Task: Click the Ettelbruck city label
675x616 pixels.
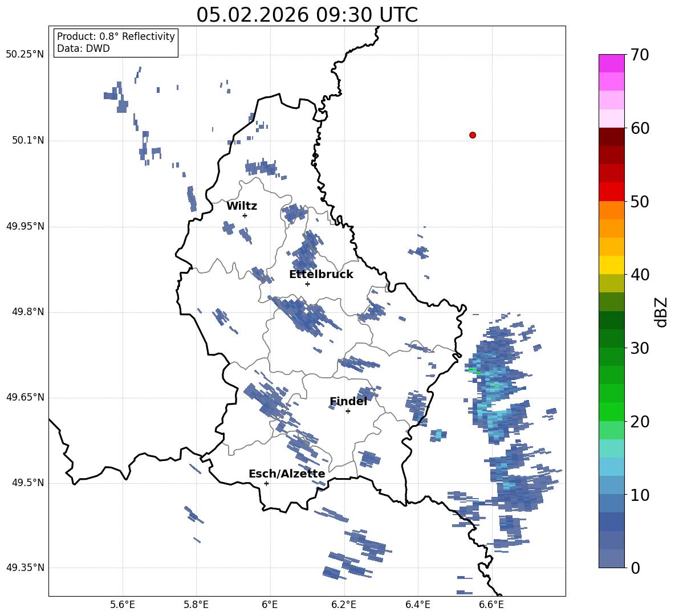Action: pos(321,275)
